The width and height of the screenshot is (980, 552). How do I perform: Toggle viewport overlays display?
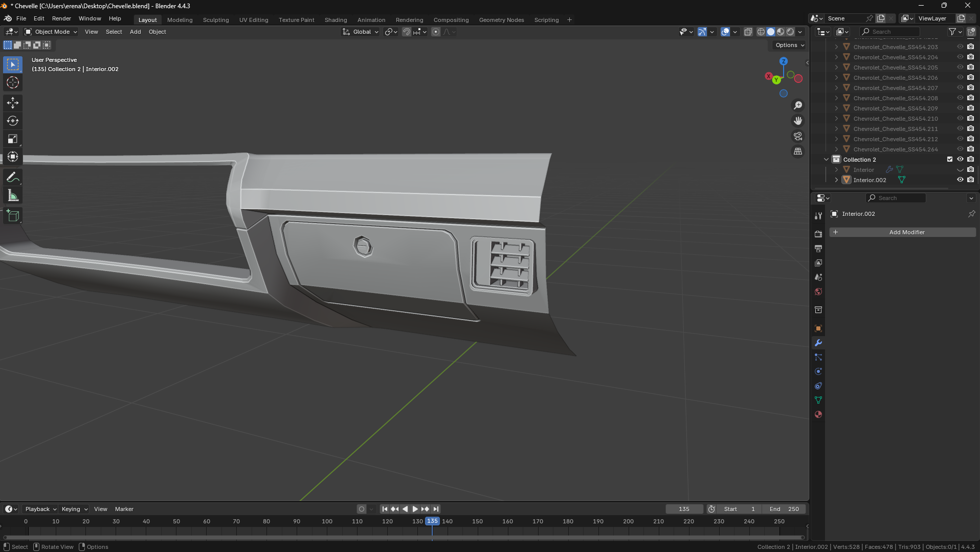click(x=725, y=32)
